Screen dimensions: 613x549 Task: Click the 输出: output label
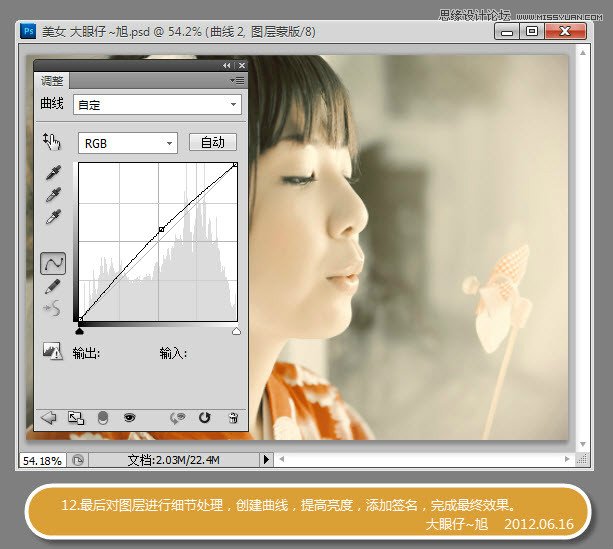click(86, 353)
